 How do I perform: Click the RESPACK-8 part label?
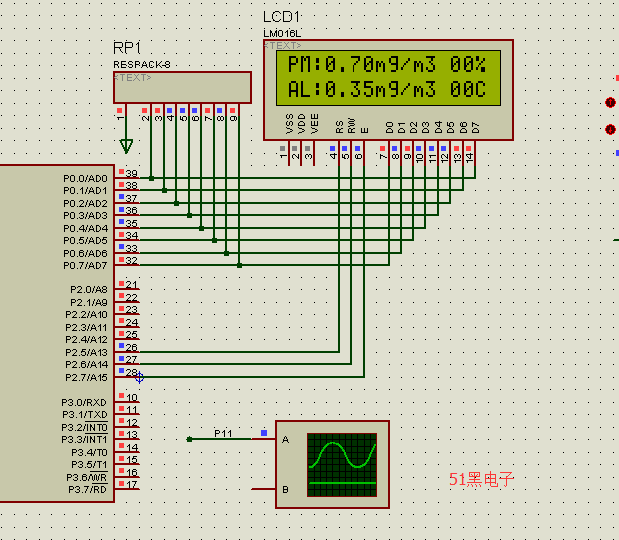click(141, 65)
